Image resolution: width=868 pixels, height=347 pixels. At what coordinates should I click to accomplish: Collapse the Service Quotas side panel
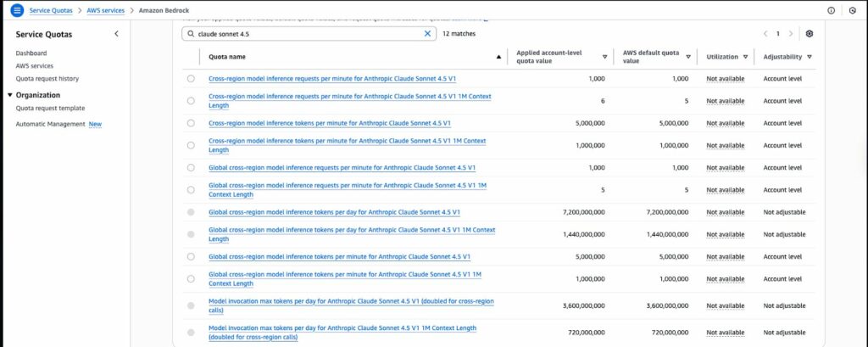click(116, 34)
